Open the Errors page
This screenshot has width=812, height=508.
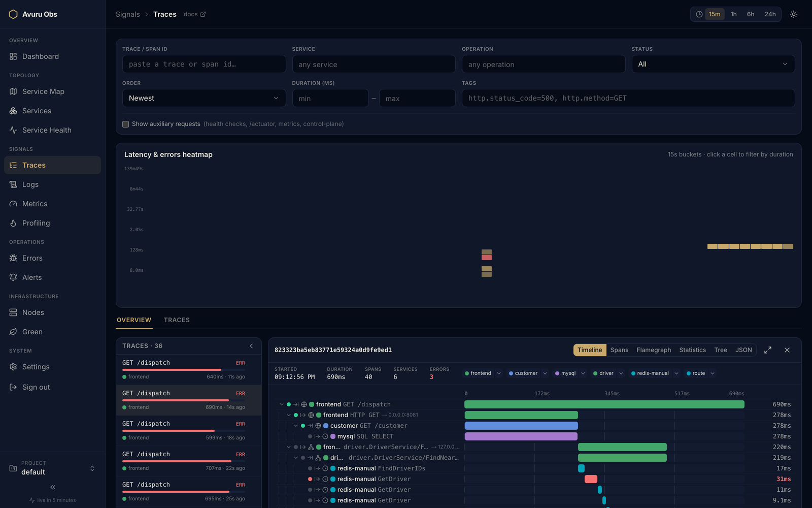pos(52,258)
